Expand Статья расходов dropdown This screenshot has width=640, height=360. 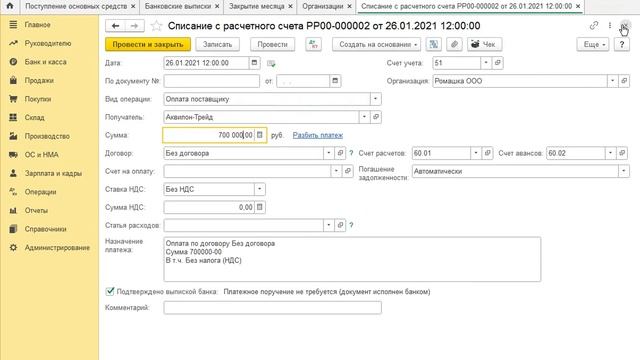(329, 225)
